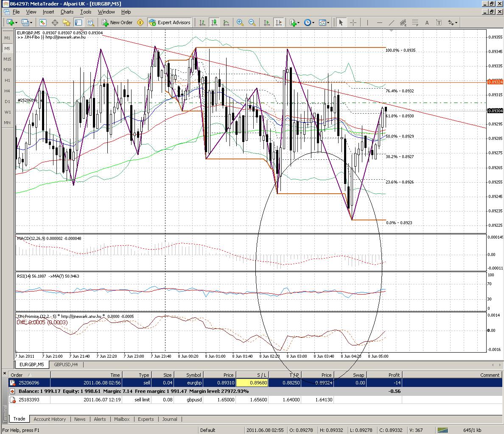Image resolution: width=504 pixels, height=434 pixels.
Task: Select the standard cursor arrow tool
Action: click(x=341, y=22)
